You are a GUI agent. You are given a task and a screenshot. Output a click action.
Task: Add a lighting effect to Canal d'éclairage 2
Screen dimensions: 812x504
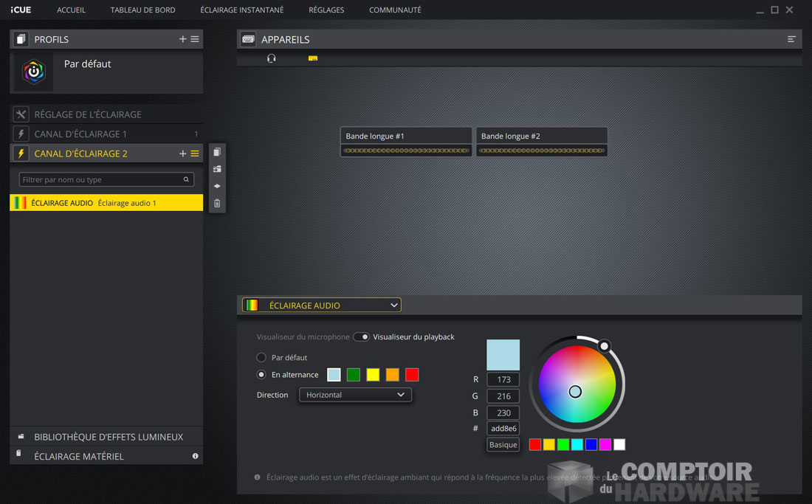tap(182, 153)
